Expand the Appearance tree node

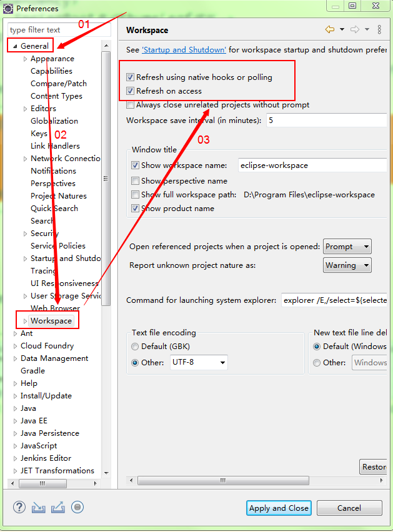coord(25,59)
